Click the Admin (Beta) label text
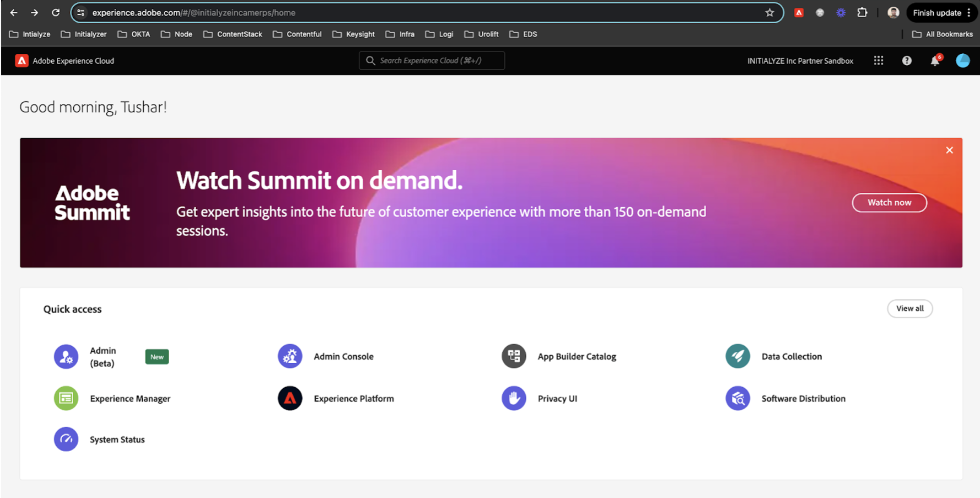Screen dimensions: 980x498 (x=103, y=357)
